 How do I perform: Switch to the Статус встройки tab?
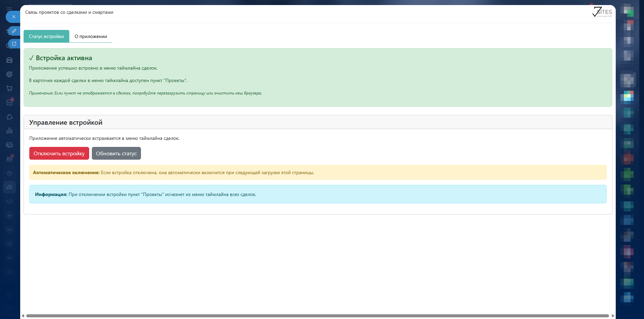pos(46,36)
